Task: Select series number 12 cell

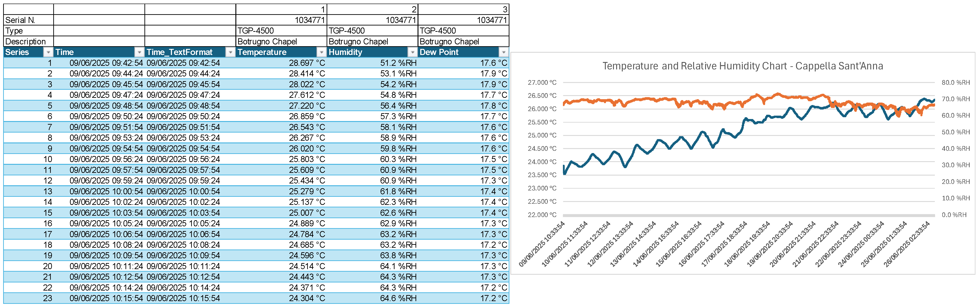Action: click(28, 181)
